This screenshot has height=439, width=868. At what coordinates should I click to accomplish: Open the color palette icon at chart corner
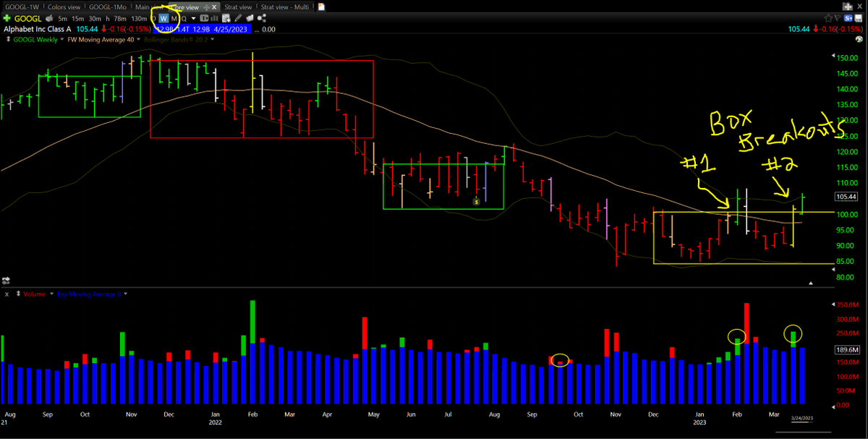point(859,39)
